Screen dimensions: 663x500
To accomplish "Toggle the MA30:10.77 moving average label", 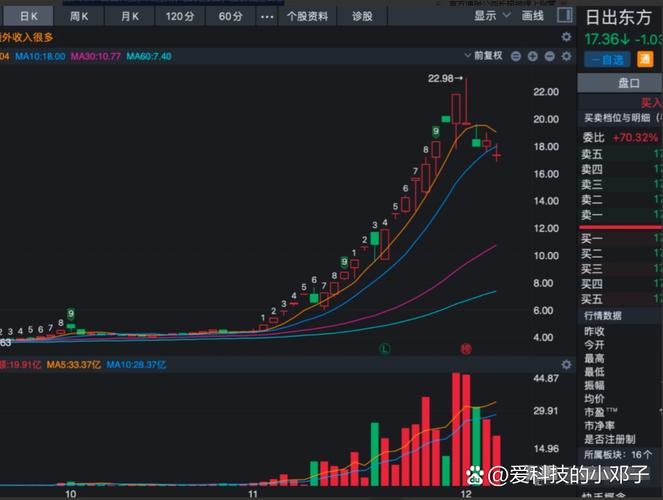I will (x=96, y=56).
